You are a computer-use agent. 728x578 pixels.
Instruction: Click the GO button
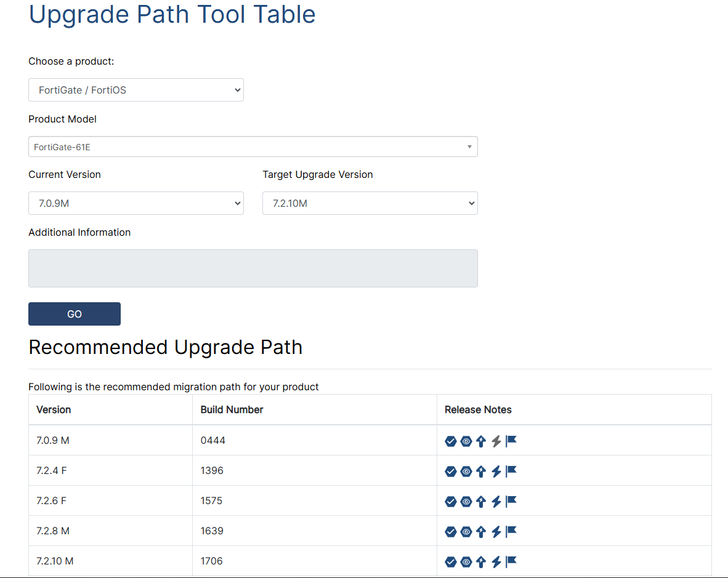click(75, 314)
